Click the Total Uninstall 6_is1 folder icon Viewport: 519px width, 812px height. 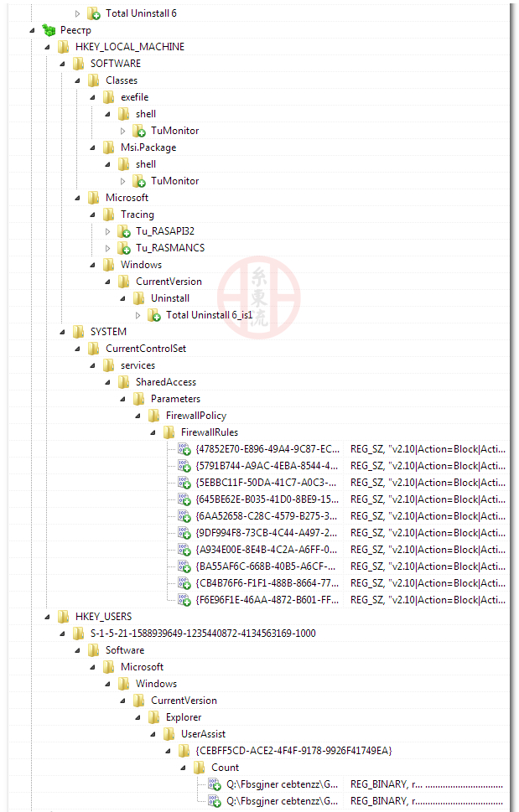point(153,315)
